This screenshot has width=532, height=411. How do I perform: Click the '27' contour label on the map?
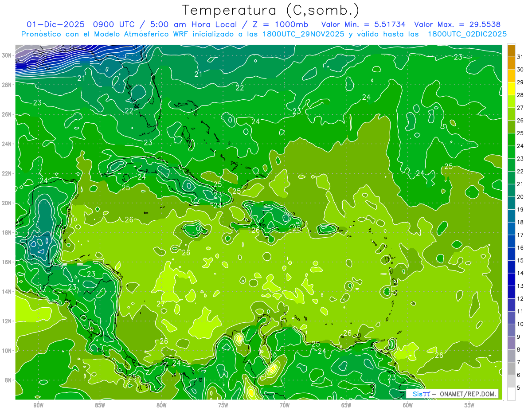tap(160, 304)
